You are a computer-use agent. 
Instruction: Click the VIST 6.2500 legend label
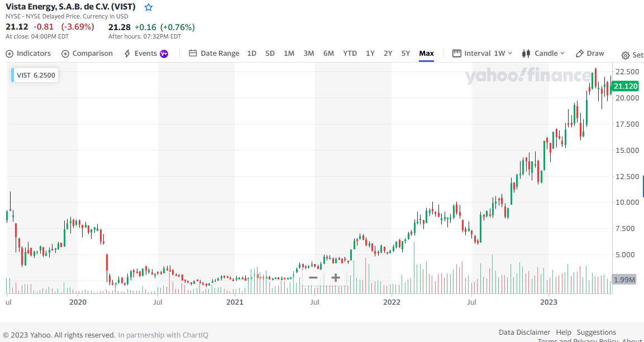click(x=35, y=75)
